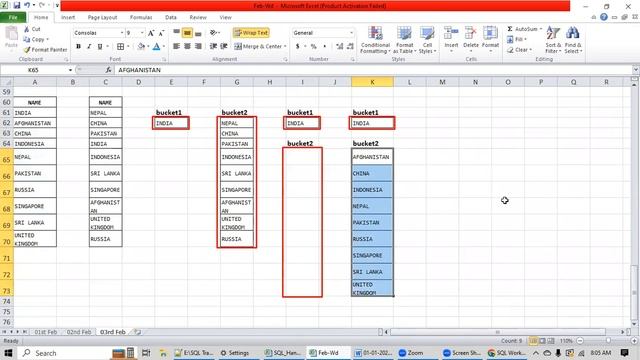Open the Fill options
640x360 pixels.
coord(516,39)
